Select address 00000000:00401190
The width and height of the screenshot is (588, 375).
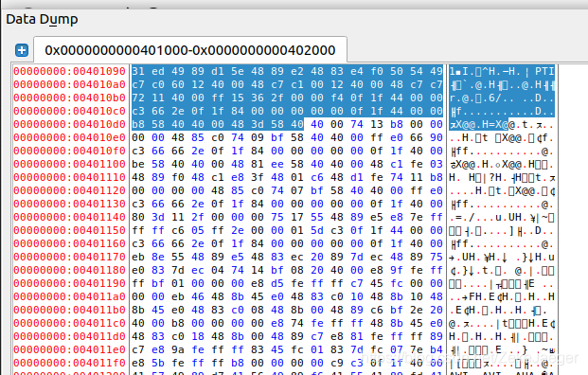[70, 283]
